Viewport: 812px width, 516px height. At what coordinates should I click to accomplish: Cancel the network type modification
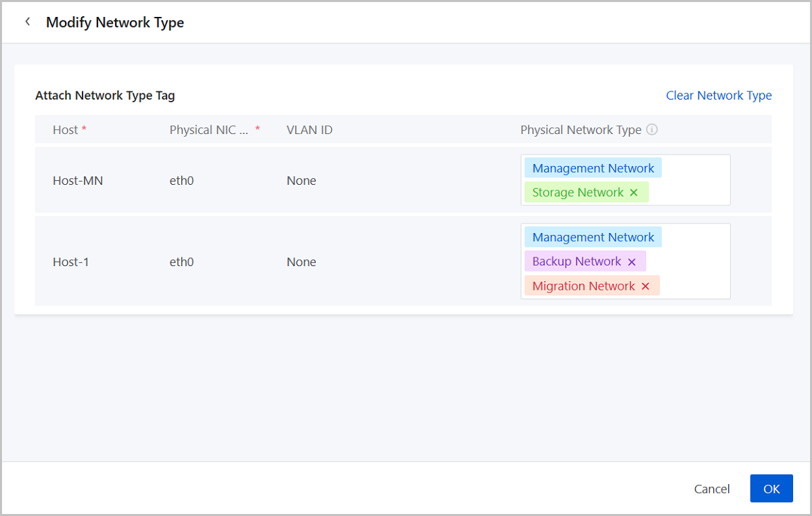pos(712,489)
